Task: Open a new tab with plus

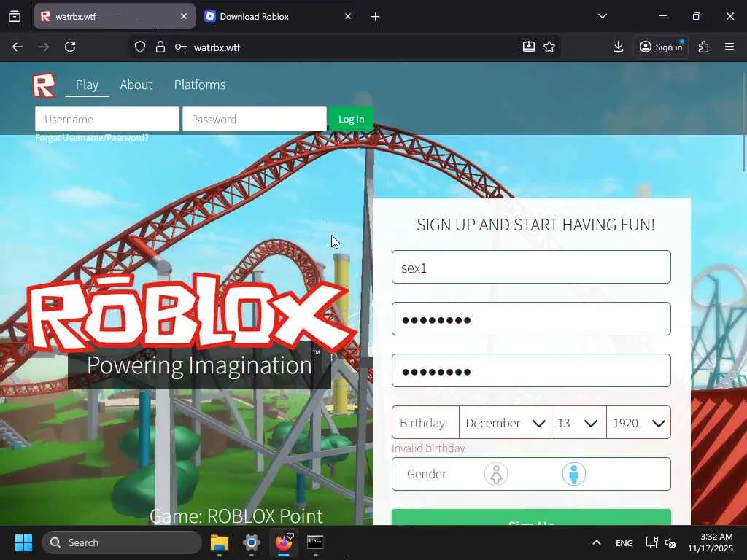Action: click(376, 17)
